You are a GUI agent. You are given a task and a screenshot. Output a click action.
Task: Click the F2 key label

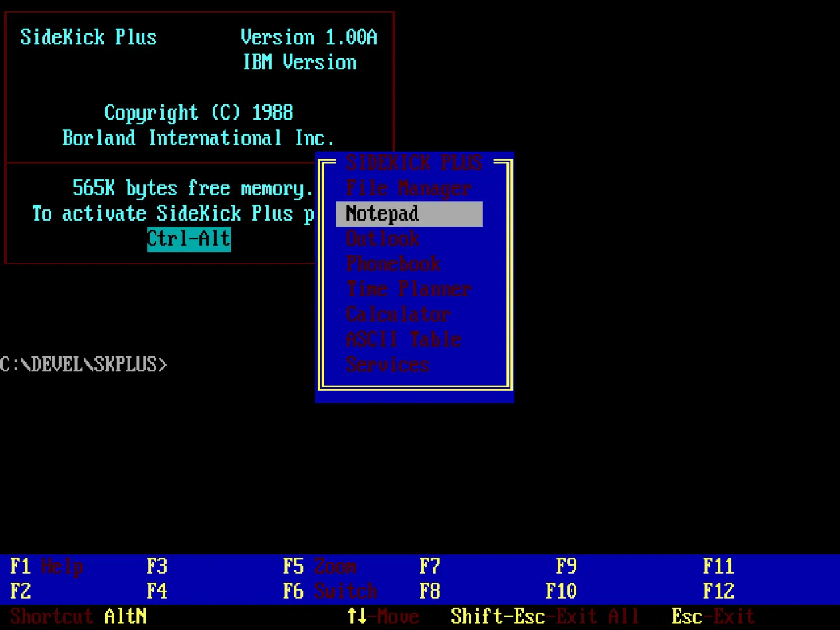(x=20, y=591)
